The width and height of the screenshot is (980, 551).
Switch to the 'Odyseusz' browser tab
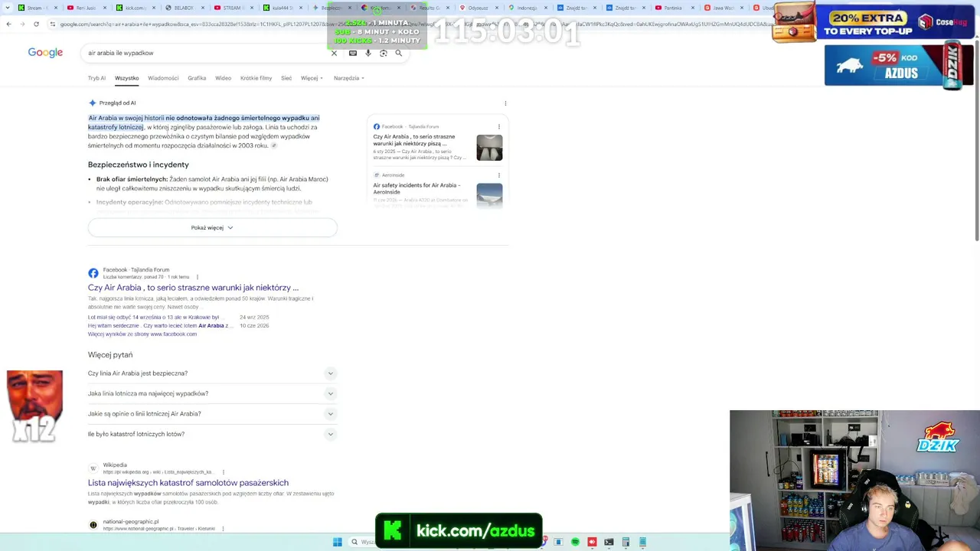coord(479,8)
